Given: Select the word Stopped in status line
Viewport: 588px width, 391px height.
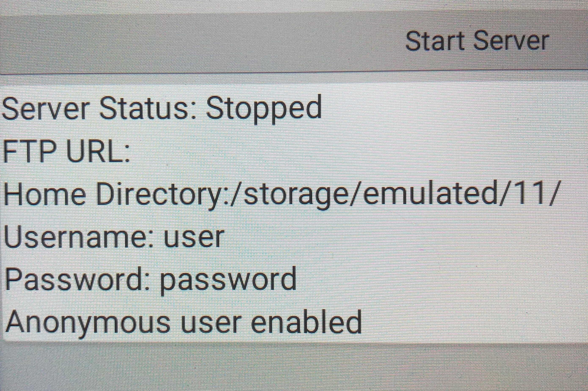Looking at the screenshot, I should point(264,110).
